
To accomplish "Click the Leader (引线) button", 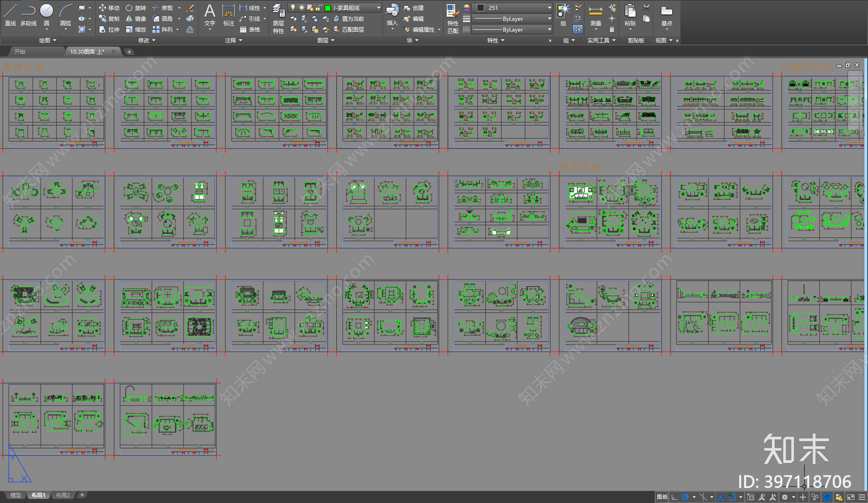I will (x=250, y=19).
